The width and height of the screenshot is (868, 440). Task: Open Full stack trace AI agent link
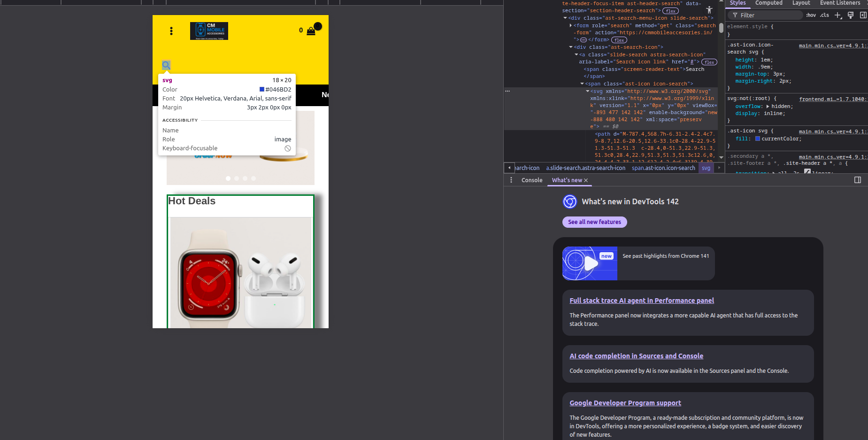pyautogui.click(x=641, y=301)
